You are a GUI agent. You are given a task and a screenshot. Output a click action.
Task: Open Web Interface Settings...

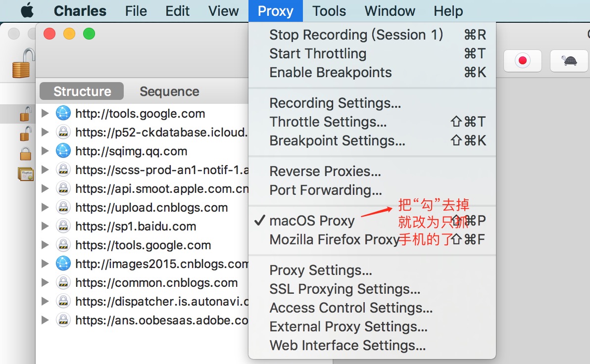[372, 346]
